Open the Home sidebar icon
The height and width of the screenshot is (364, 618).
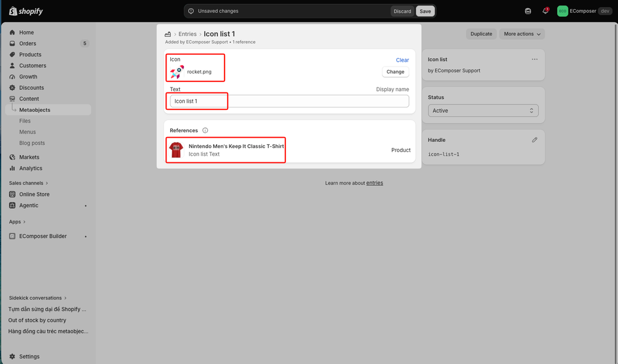(12, 33)
